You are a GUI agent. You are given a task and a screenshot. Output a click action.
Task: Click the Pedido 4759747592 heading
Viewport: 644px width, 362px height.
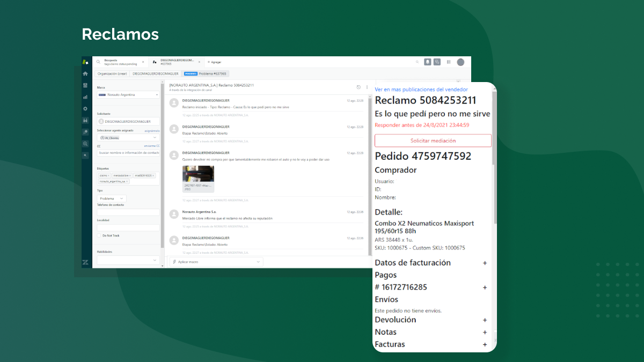pyautogui.click(x=423, y=157)
